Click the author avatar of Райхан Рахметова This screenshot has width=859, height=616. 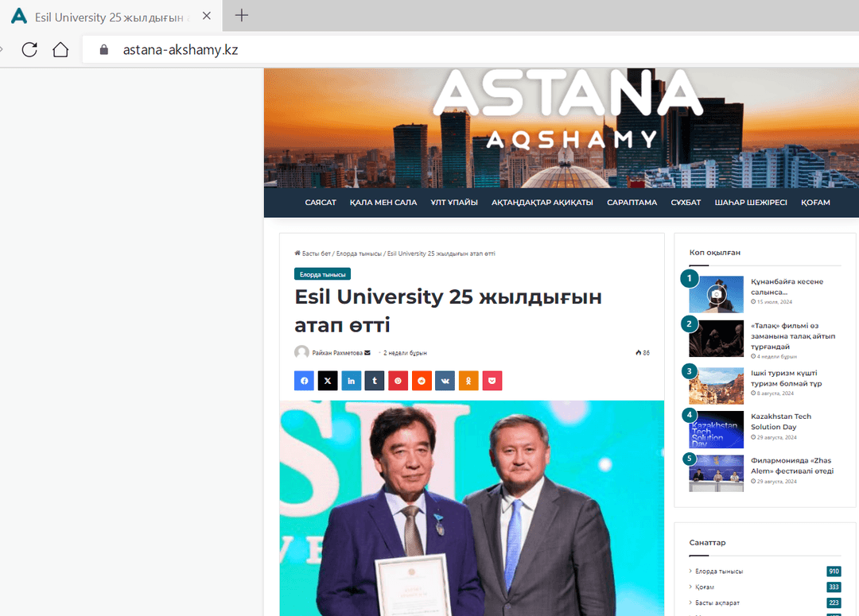click(302, 352)
